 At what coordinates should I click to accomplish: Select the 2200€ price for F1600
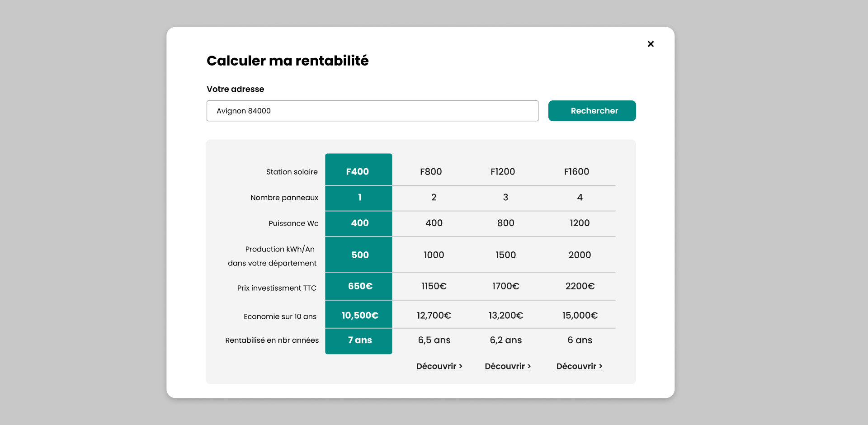pyautogui.click(x=580, y=286)
